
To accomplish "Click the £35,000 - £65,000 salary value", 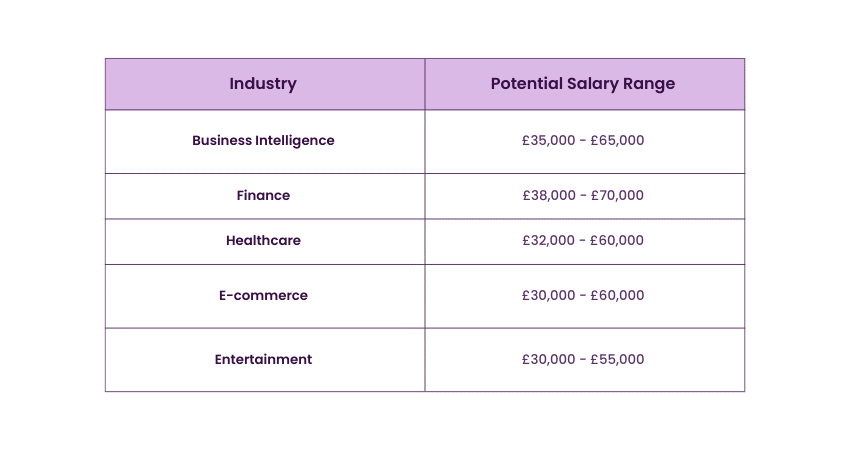I will pos(583,141).
